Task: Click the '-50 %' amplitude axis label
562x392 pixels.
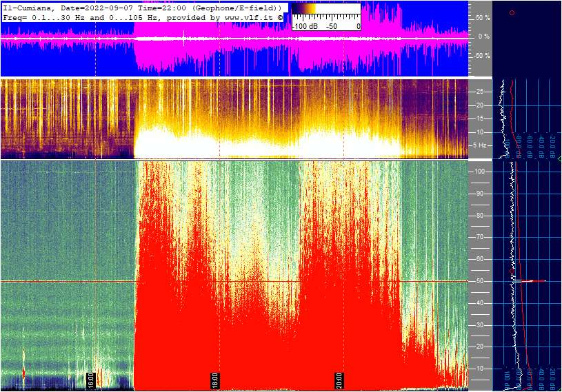Action: [x=482, y=56]
